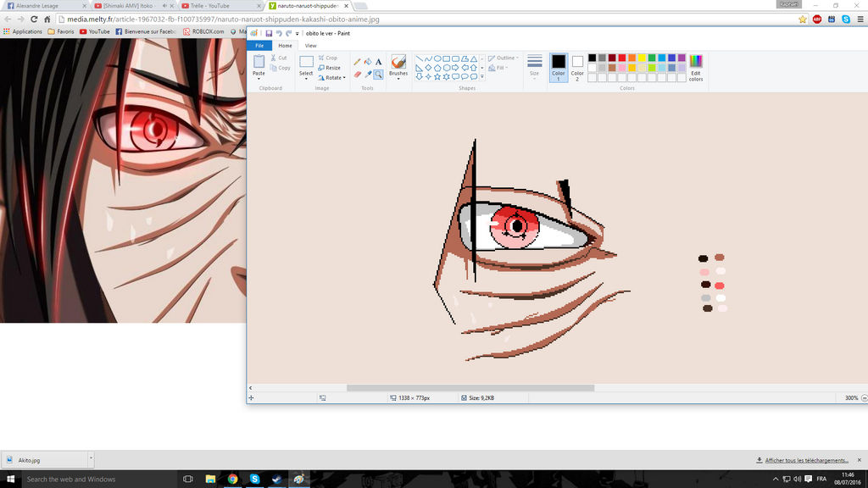The width and height of the screenshot is (868, 488).
Task: Switch to the Home ribbon tab
Action: tap(285, 46)
